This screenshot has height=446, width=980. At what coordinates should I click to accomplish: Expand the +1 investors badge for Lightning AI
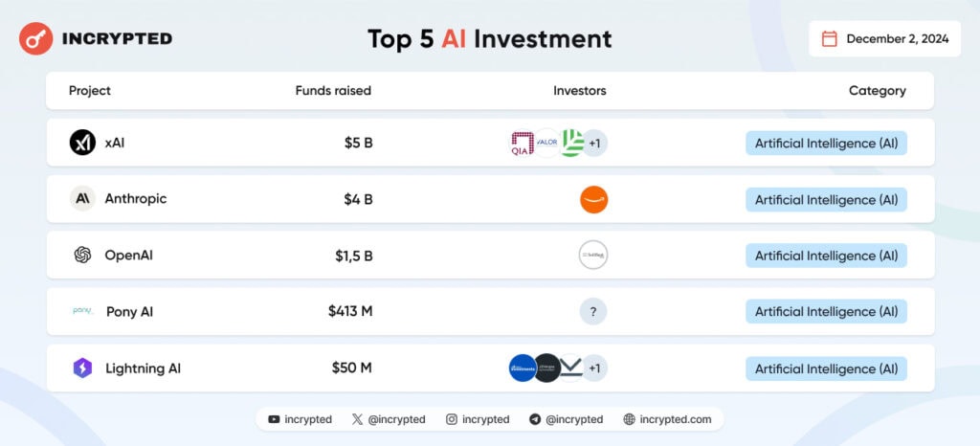pyautogui.click(x=594, y=368)
